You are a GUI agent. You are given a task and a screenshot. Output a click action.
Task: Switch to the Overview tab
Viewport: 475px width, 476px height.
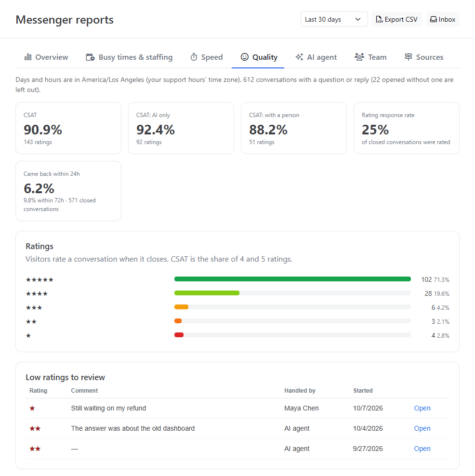click(x=46, y=57)
